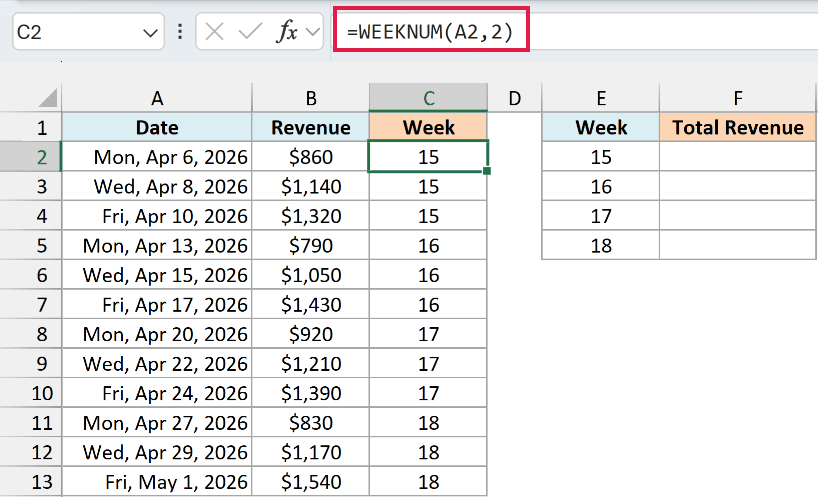Select cell Fri, Apr 24, 2026
818x497 pixels.
(x=157, y=393)
